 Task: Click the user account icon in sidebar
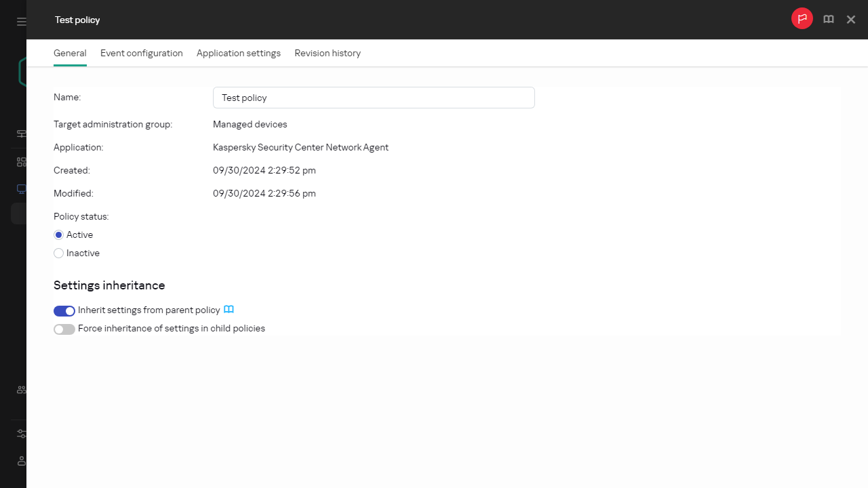pos(21,461)
